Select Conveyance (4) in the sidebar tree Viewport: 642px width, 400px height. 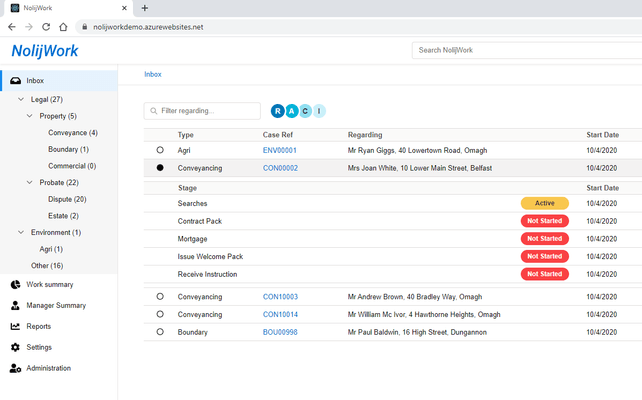(72, 133)
